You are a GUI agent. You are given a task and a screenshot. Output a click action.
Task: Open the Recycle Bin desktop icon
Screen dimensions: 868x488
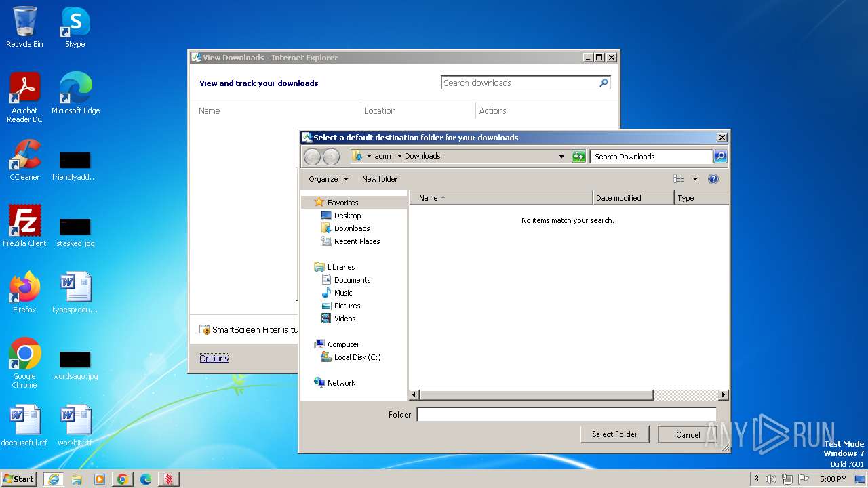point(24,27)
